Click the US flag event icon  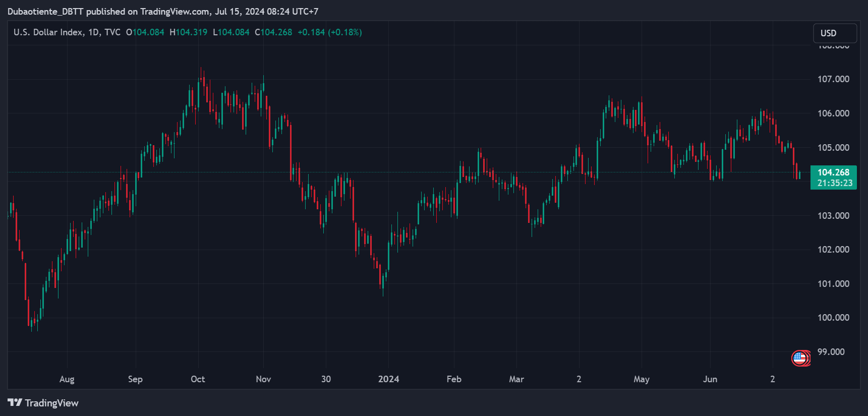point(800,359)
